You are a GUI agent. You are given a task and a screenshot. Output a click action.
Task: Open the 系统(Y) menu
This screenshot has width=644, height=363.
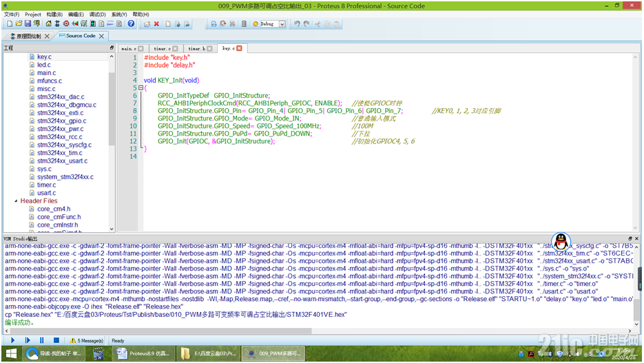(119, 14)
